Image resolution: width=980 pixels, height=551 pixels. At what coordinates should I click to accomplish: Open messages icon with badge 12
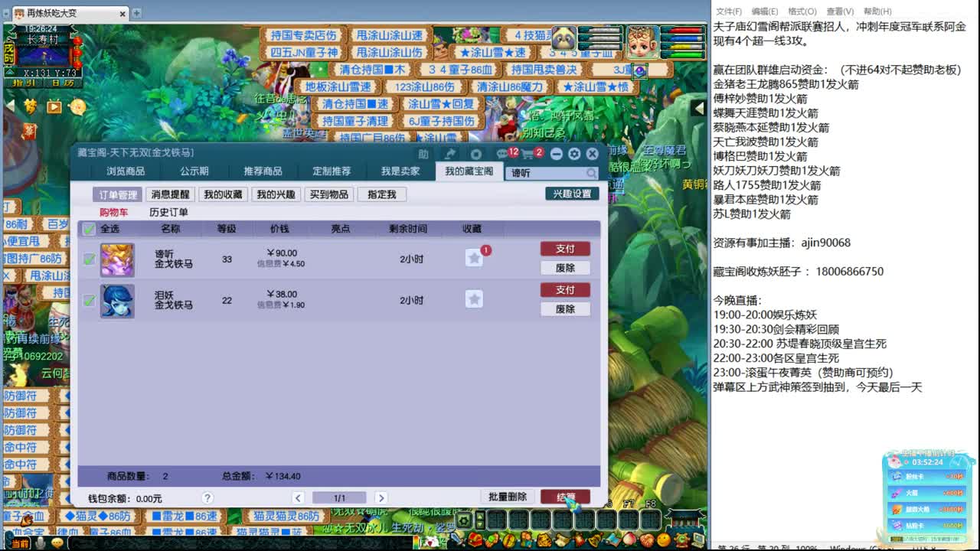(503, 154)
